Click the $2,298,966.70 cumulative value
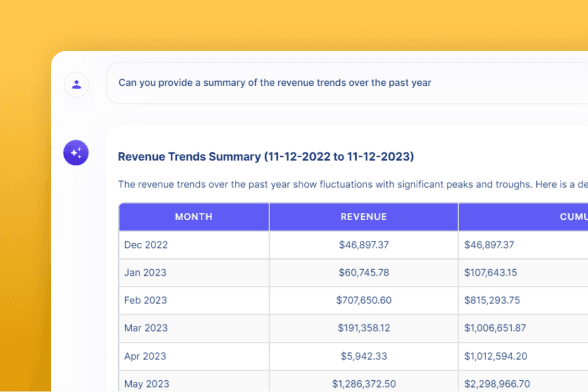 497,384
